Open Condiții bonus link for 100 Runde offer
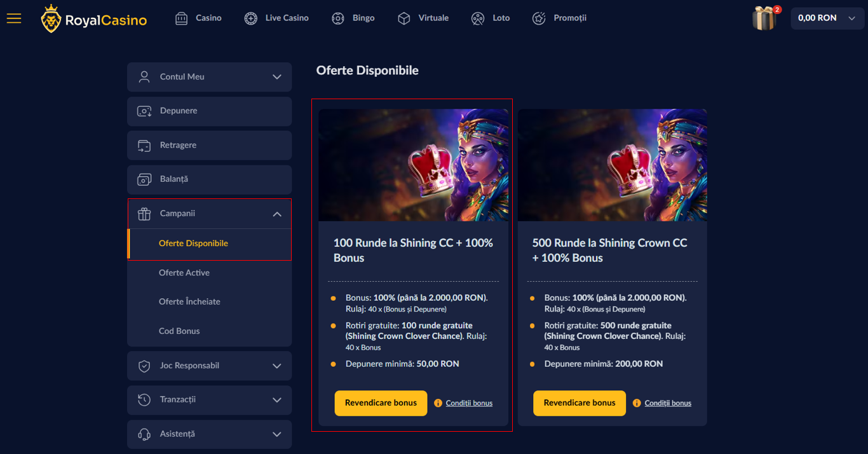Viewport: 868px width, 454px height. 469,403
